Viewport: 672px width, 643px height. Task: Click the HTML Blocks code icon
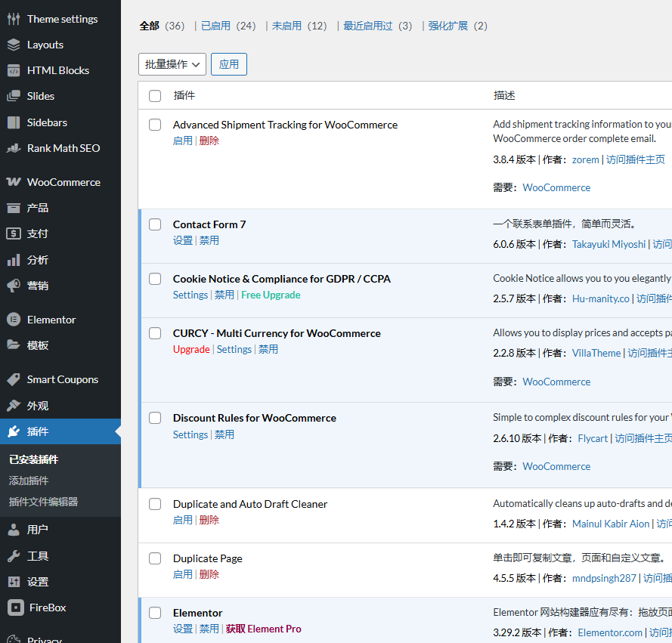tap(14, 70)
